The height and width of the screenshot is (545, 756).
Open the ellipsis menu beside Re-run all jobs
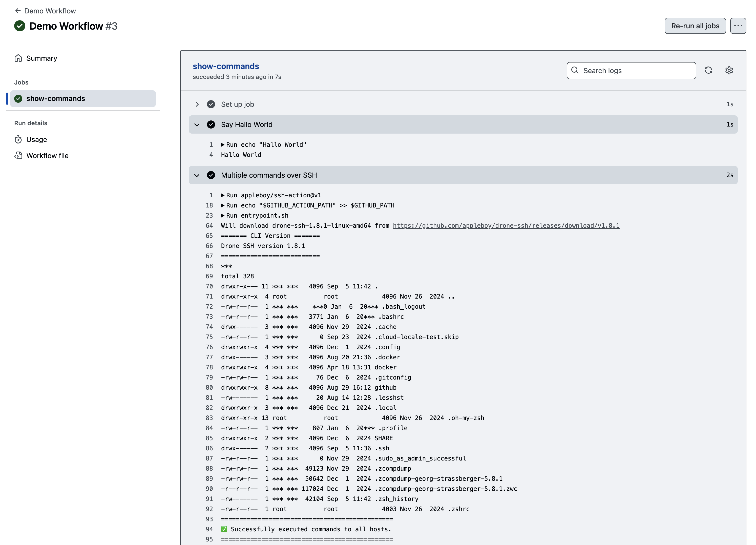738,26
